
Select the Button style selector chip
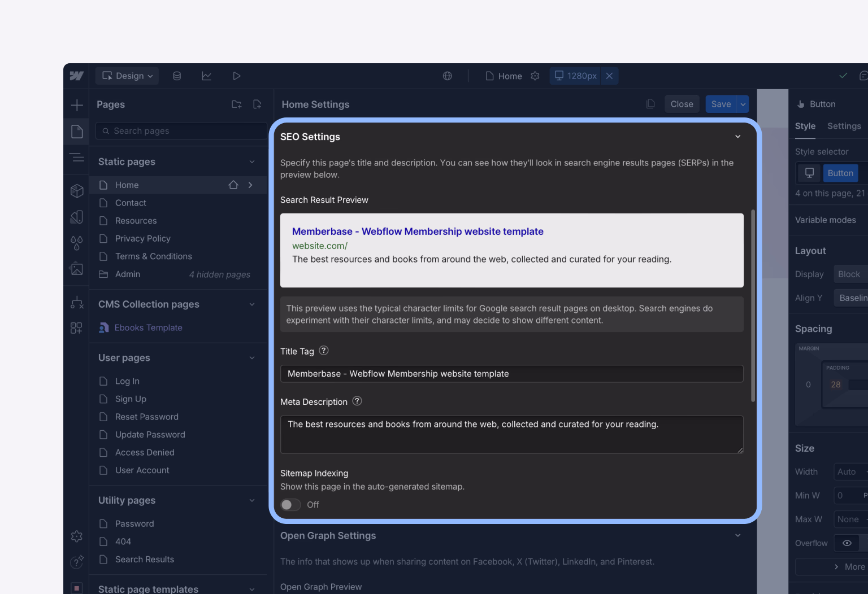pos(840,173)
